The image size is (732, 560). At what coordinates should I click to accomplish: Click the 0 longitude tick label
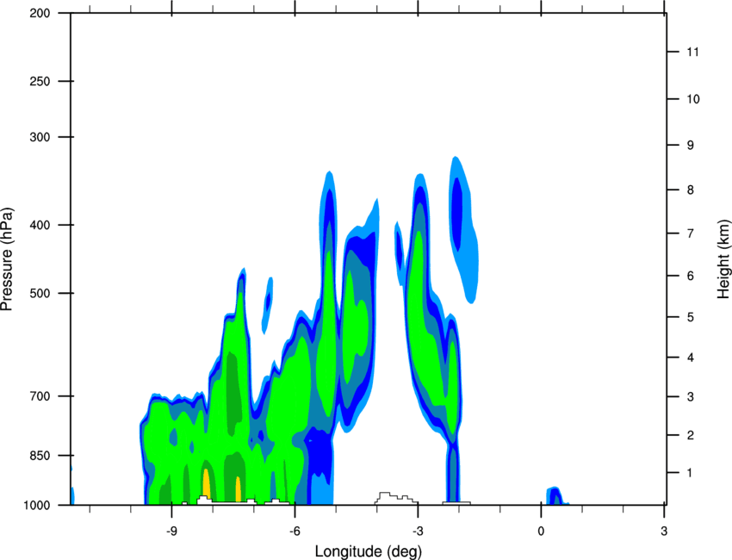[x=541, y=531]
